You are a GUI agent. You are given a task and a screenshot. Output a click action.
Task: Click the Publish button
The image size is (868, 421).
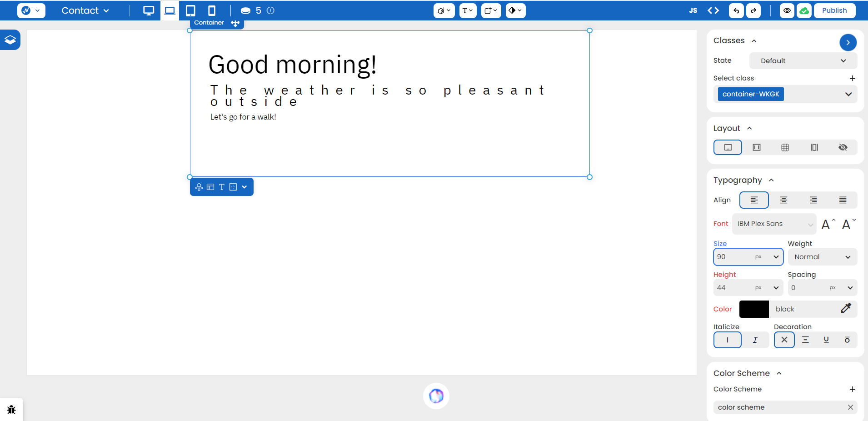coord(834,10)
